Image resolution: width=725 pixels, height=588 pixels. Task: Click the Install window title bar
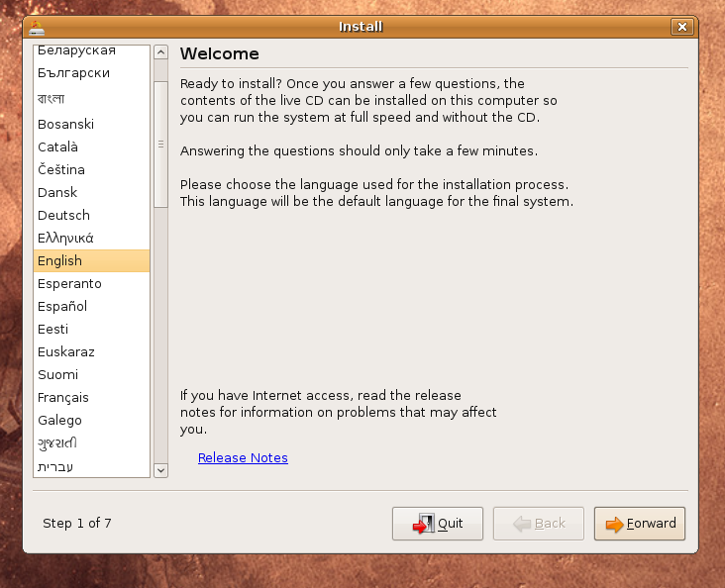point(361,27)
